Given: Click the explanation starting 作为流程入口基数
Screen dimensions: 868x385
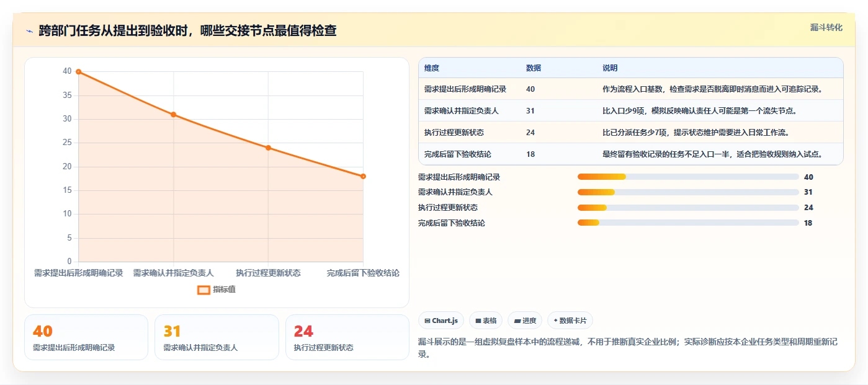Looking at the screenshot, I should 712,89.
